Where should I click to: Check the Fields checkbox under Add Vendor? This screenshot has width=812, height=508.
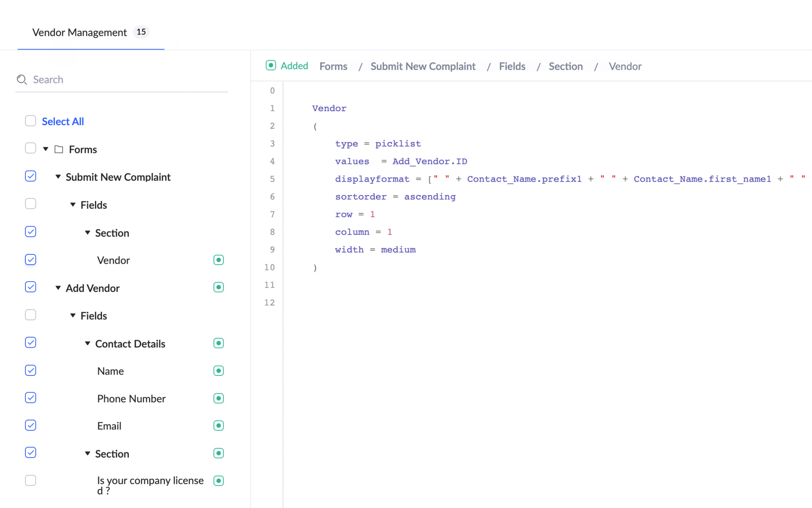(31, 315)
